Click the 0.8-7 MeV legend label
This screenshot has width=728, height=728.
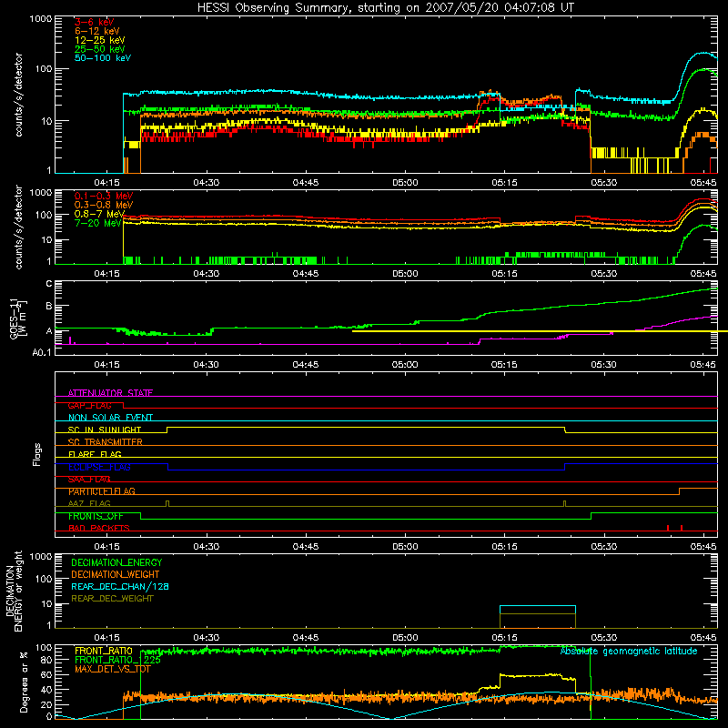(x=99, y=214)
